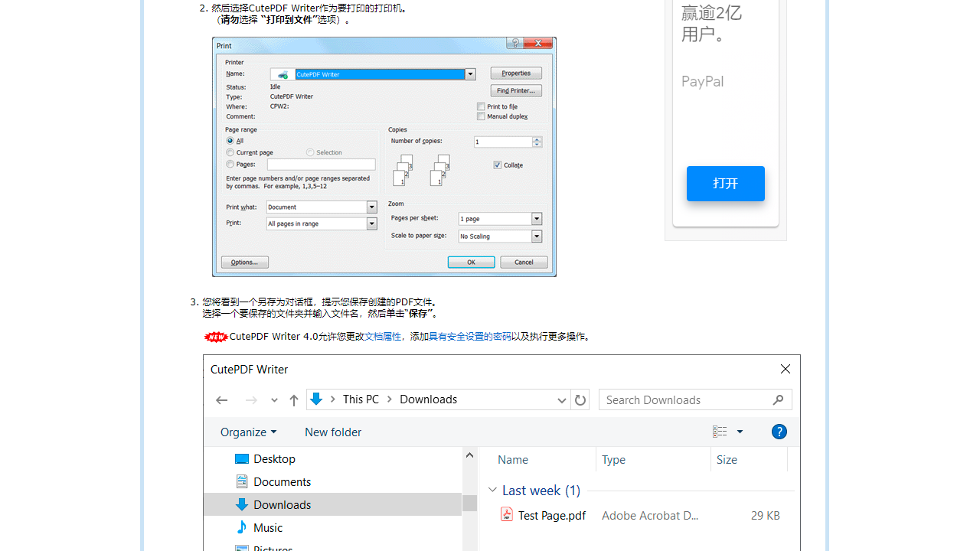This screenshot has height=551, width=980.
Task: Click OK in the Print dialog
Action: [471, 262]
